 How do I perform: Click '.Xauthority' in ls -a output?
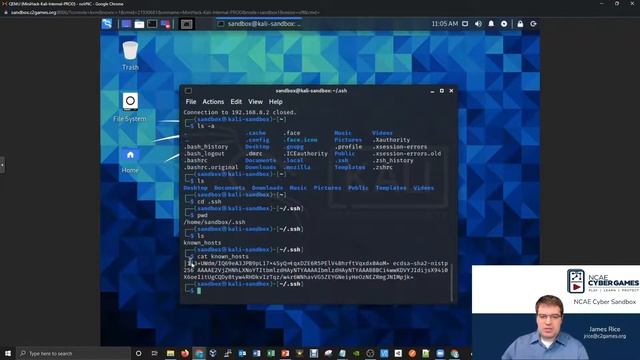coord(391,140)
